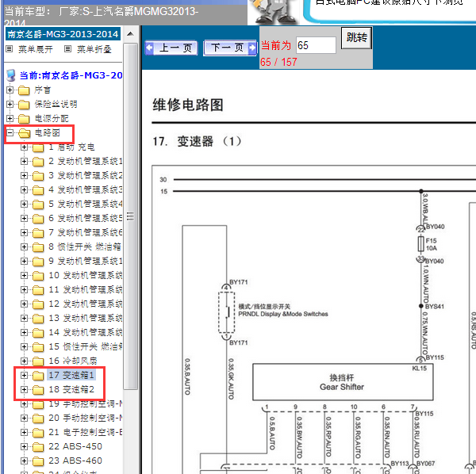
Task: Open 16 冷却风扇 tree item
Action: coord(73,361)
